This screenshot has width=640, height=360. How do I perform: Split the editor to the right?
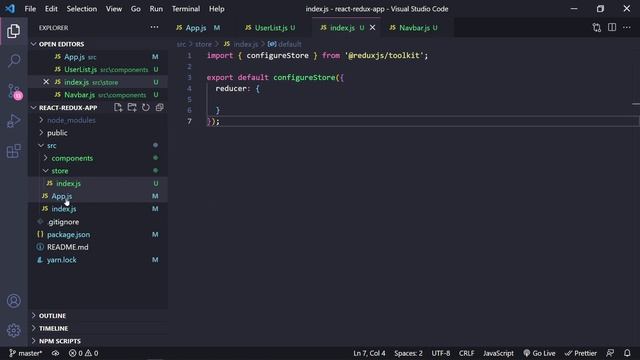pyautogui.click(x=612, y=27)
